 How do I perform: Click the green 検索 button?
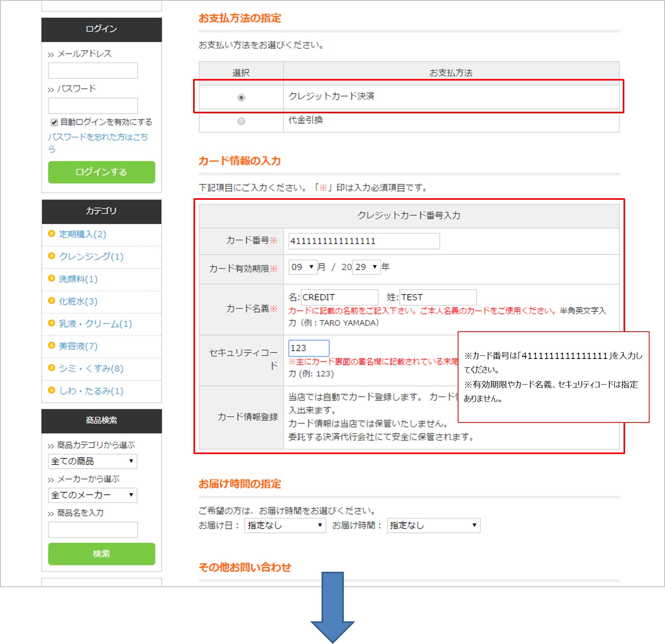101,554
